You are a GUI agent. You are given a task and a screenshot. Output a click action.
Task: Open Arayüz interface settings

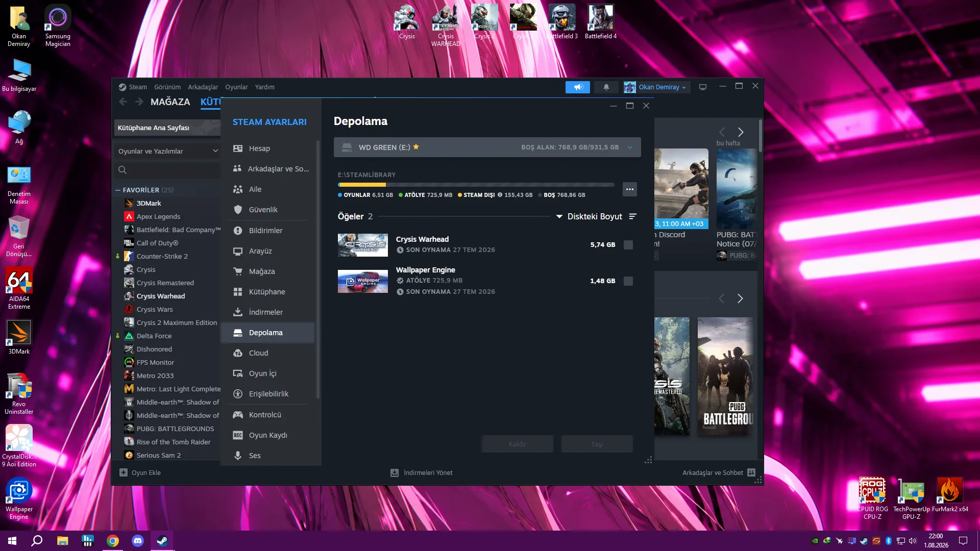(x=268, y=251)
